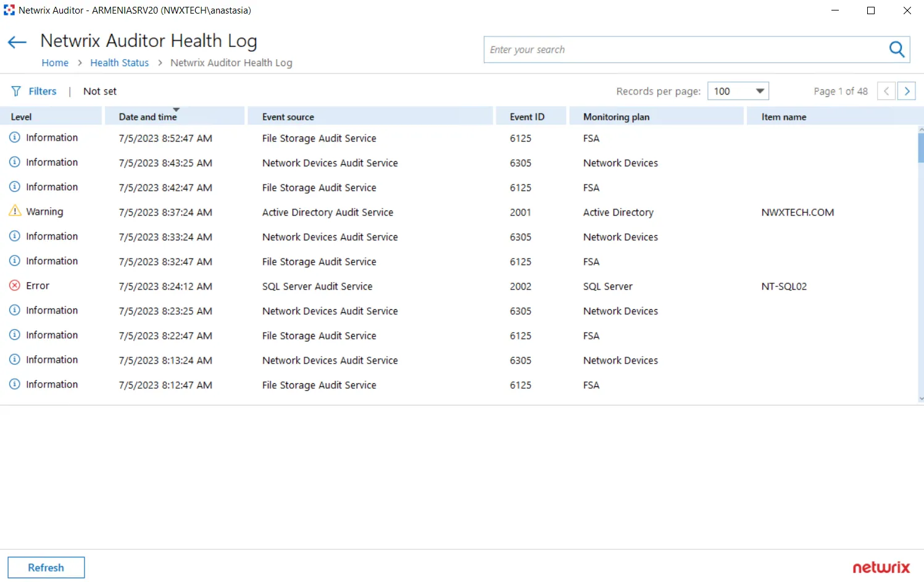
Task: Click the info icon for 8:13:24 AM row
Action: 15,360
